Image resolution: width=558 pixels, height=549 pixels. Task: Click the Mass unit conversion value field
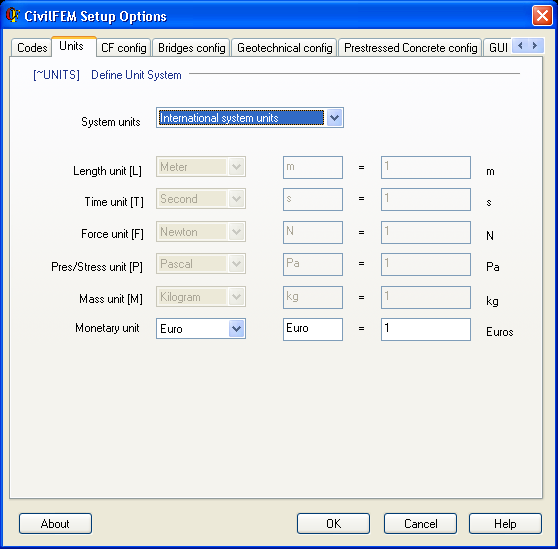tap(426, 297)
